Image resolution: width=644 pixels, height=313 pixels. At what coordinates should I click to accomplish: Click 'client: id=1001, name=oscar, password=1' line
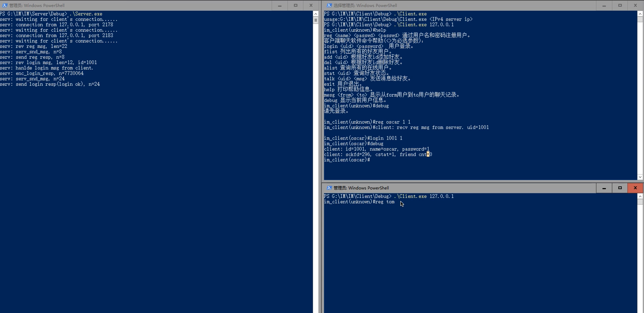click(x=377, y=149)
